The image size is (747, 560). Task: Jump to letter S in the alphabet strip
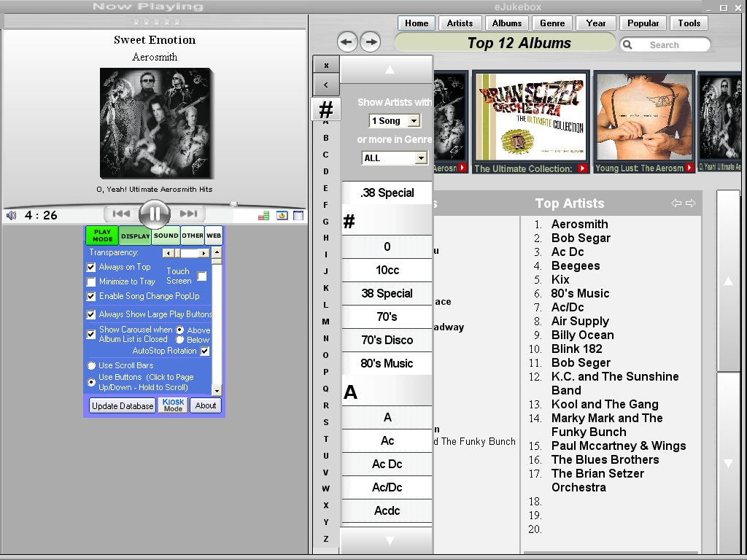pyautogui.click(x=326, y=422)
